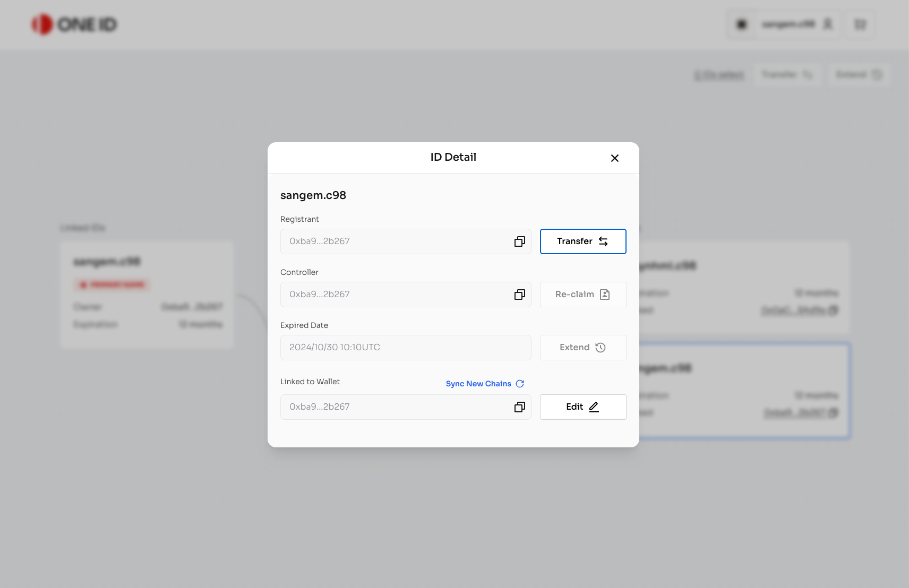
Task: Click the Controller label
Action: (x=299, y=272)
